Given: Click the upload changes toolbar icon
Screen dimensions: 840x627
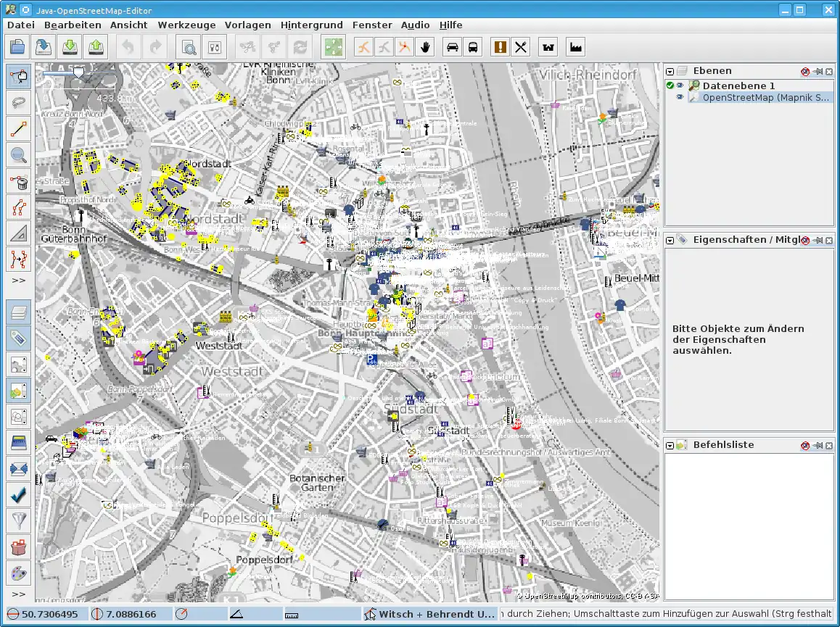Looking at the screenshot, I should point(95,47).
